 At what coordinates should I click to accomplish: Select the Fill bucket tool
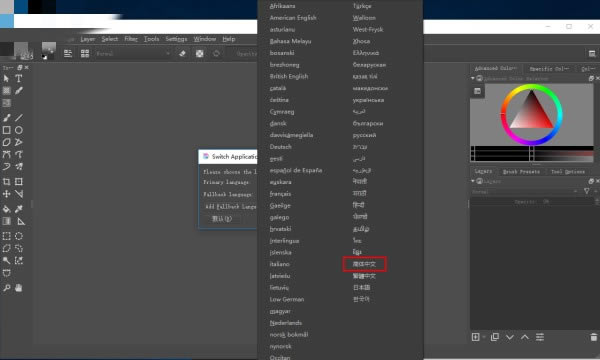click(7, 209)
